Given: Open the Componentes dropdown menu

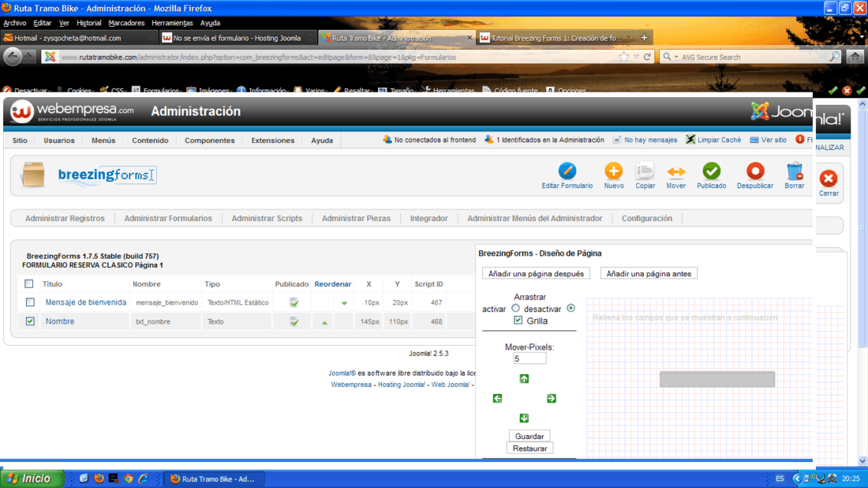Looking at the screenshot, I should (210, 141).
